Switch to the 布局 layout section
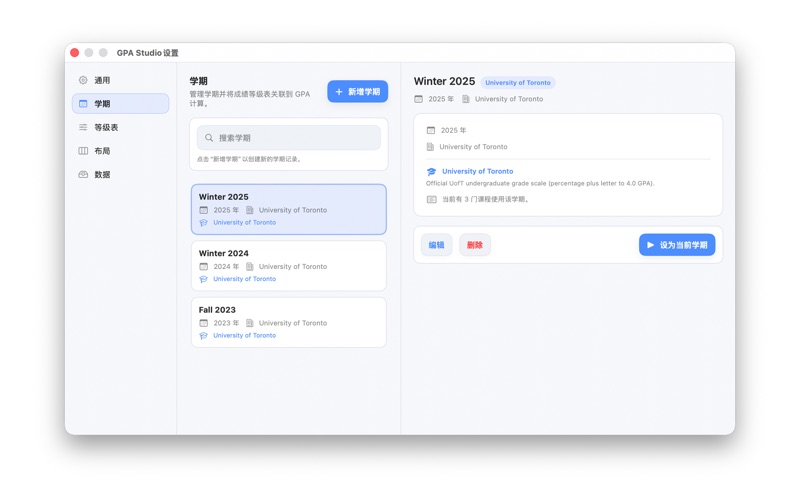Screen dimensions: 800x500 [120, 151]
